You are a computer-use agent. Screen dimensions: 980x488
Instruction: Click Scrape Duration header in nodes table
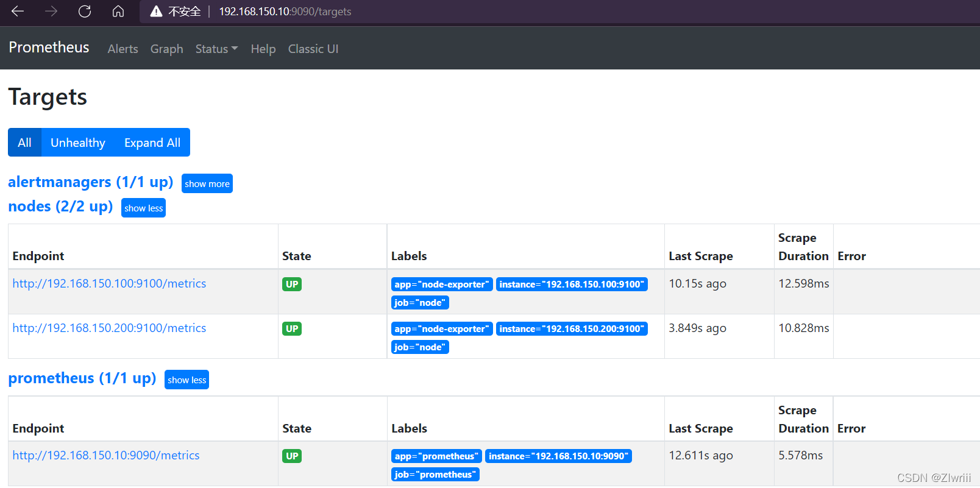(803, 247)
